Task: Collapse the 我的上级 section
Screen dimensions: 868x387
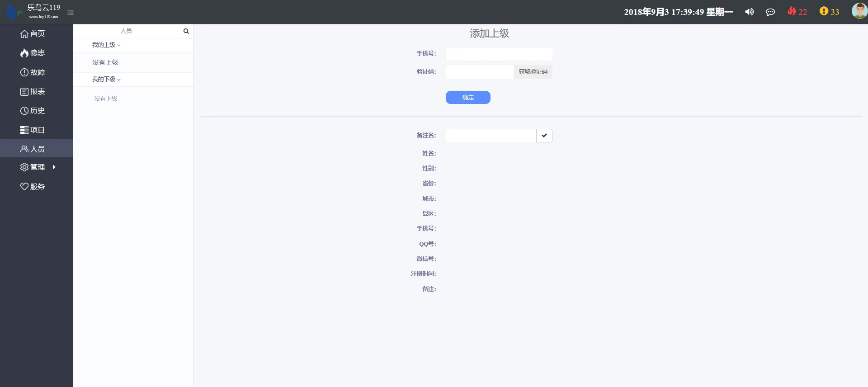Action: [x=106, y=45]
